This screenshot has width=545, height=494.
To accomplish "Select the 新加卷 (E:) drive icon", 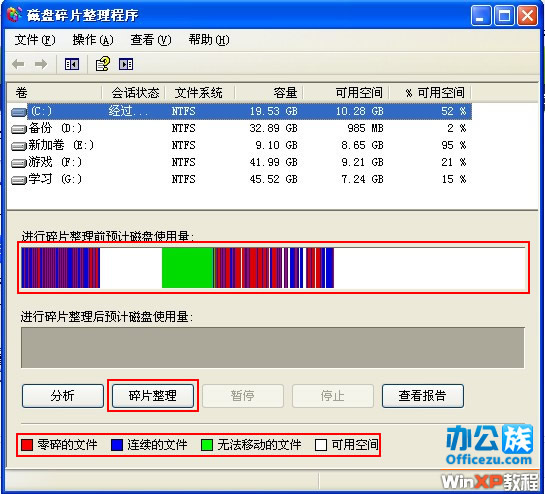I will pos(18,146).
